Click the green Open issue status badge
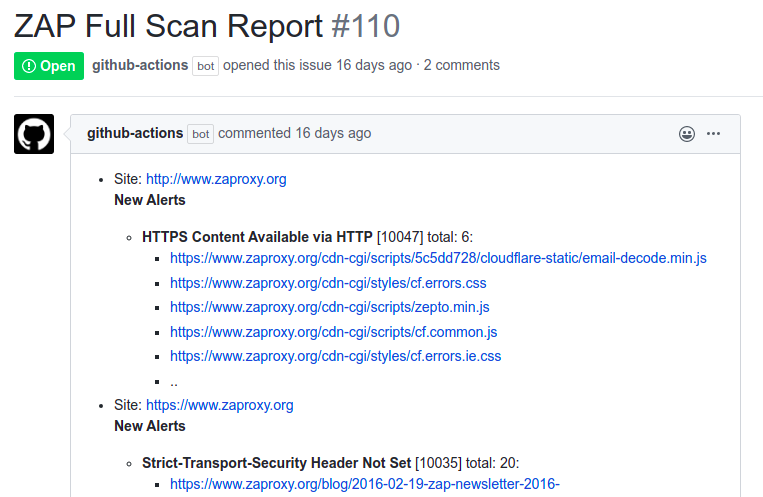 pos(49,66)
